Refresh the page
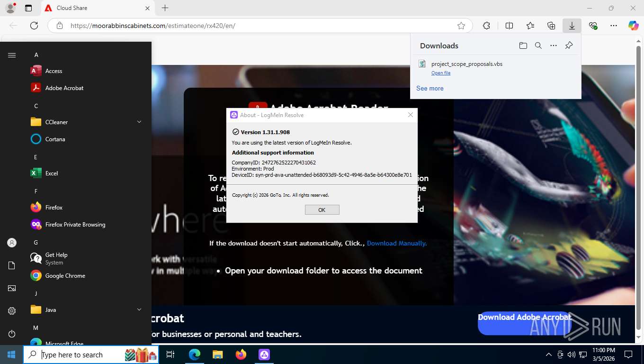The height and width of the screenshot is (364, 644). pos(34,26)
